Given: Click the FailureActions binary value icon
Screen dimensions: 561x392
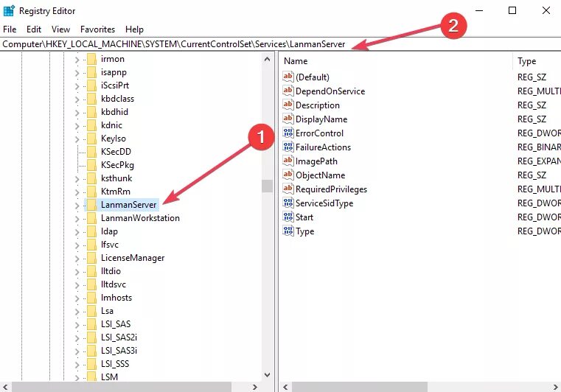Looking at the screenshot, I should tap(288, 147).
